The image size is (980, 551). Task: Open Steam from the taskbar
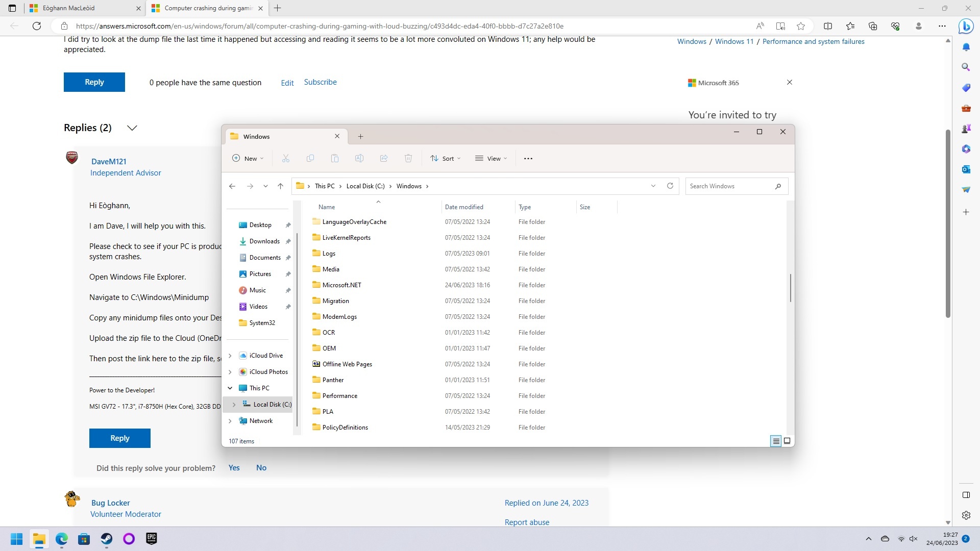106,539
